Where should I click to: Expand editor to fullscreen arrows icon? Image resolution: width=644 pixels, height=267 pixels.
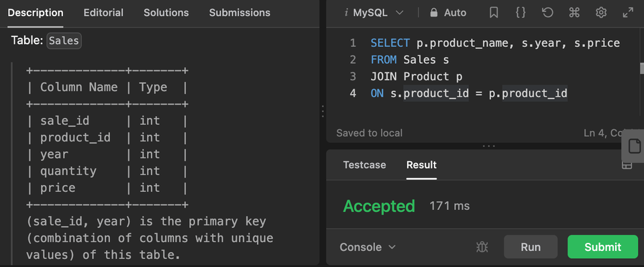[x=628, y=13]
